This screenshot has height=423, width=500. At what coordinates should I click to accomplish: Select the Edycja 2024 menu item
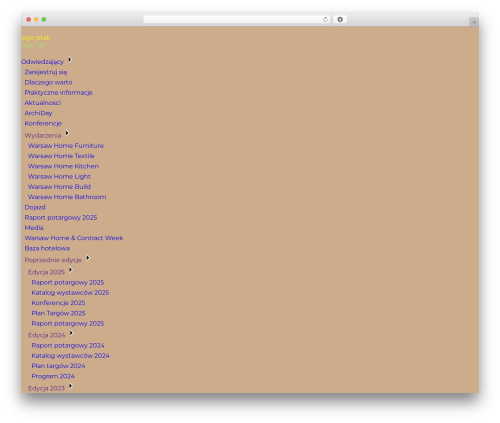tap(47, 335)
